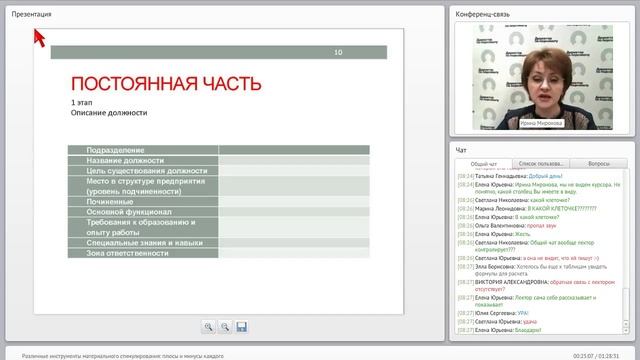Click the ПОСТОЯННАЯ ЧАСТЬ slide heading

[166, 84]
